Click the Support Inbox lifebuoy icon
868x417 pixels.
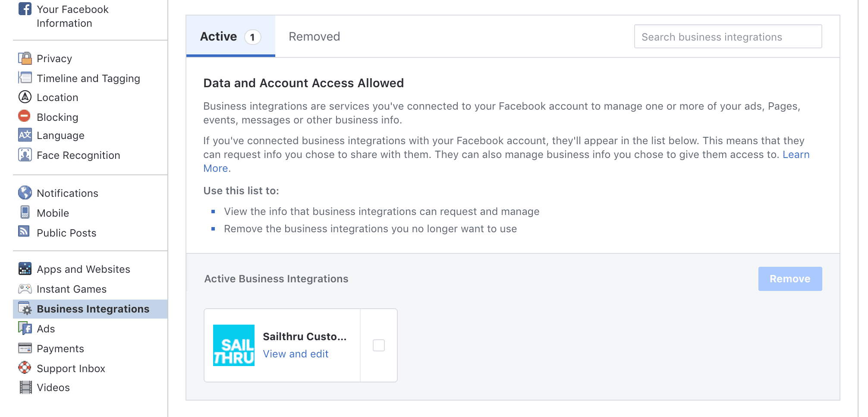[x=25, y=368]
